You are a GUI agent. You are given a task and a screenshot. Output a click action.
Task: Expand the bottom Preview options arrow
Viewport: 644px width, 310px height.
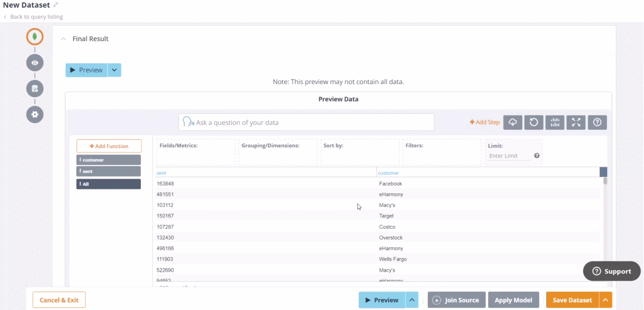pos(412,300)
